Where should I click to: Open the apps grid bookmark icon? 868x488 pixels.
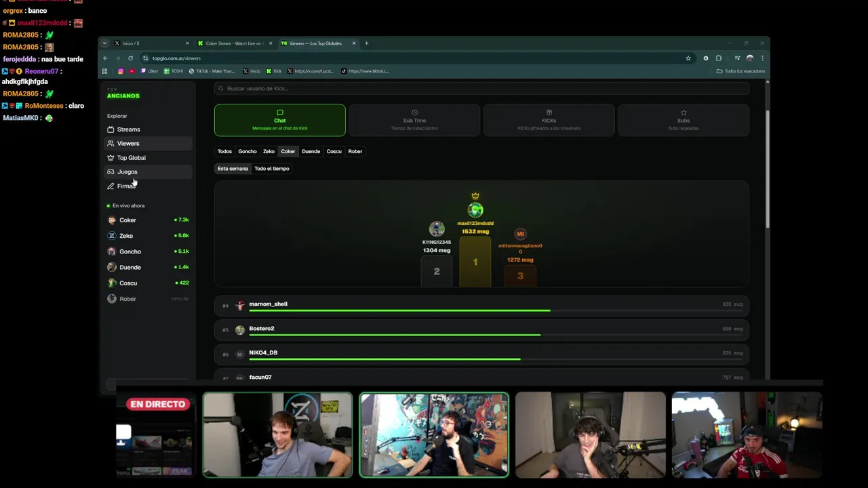[104, 71]
